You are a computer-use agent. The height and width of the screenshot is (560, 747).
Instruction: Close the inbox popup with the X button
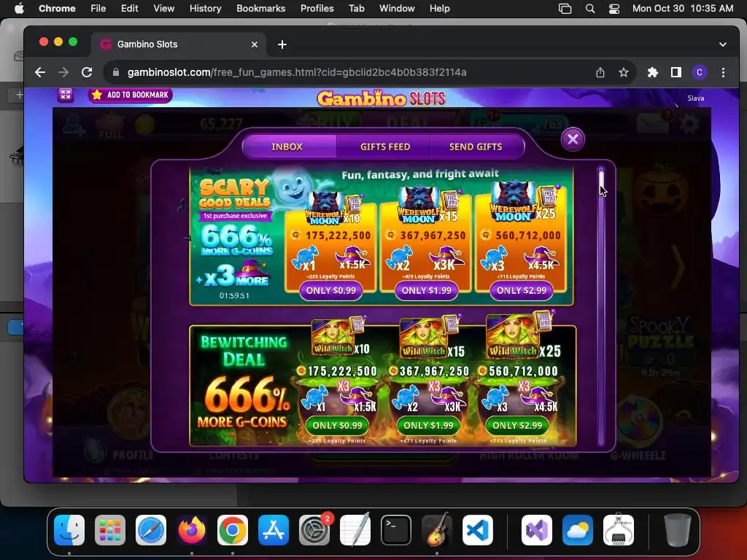pos(573,139)
